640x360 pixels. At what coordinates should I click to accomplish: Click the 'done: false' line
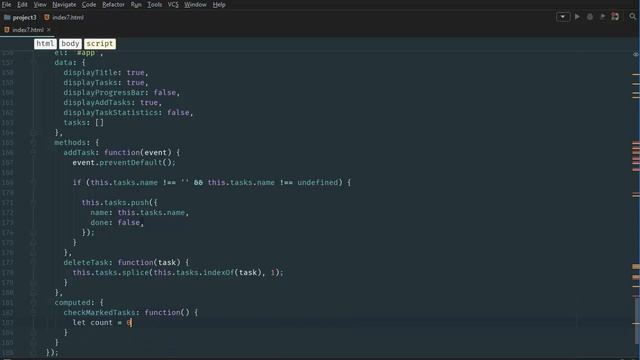[x=118, y=222]
